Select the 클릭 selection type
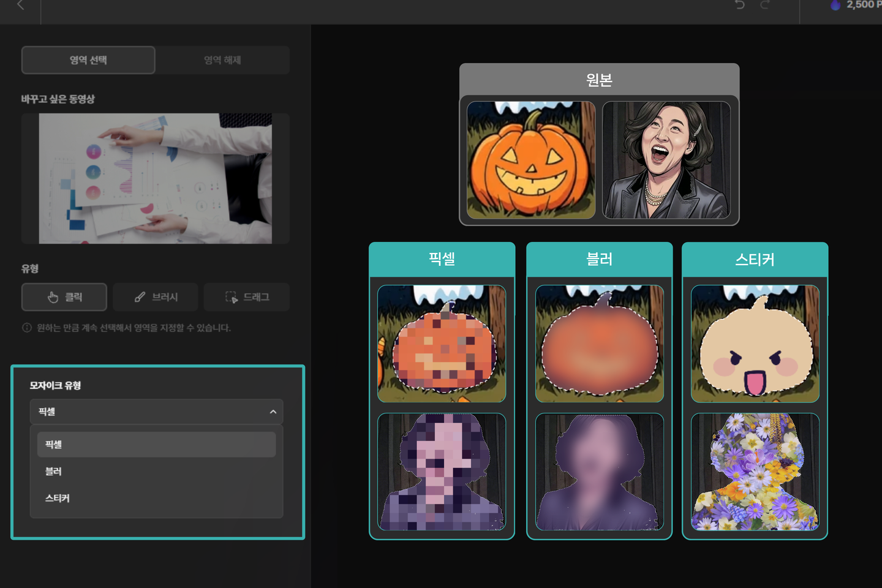The height and width of the screenshot is (588, 882). (64, 297)
